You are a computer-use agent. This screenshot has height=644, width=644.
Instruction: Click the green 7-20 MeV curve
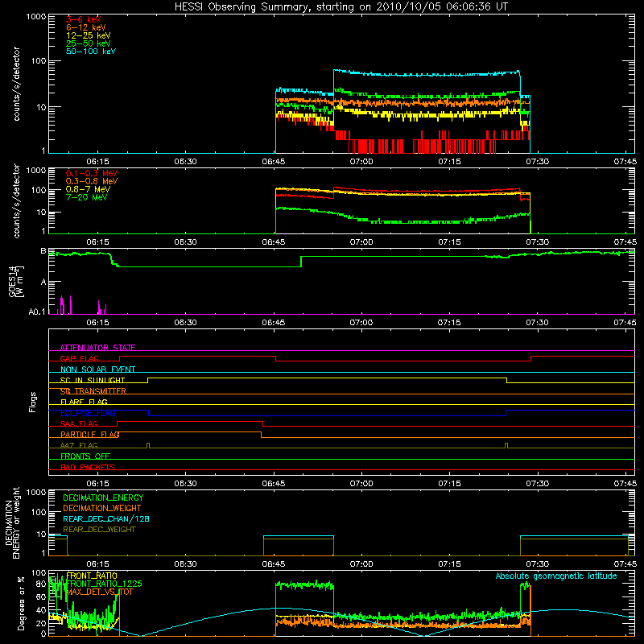402,222
